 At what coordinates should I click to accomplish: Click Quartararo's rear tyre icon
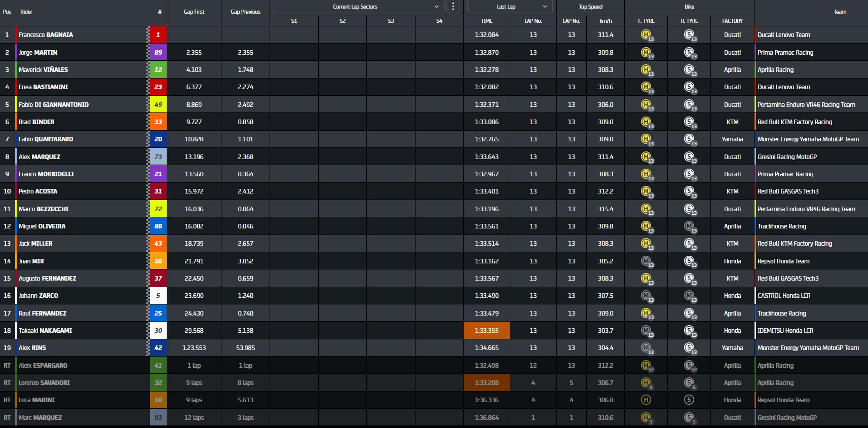[x=689, y=139]
